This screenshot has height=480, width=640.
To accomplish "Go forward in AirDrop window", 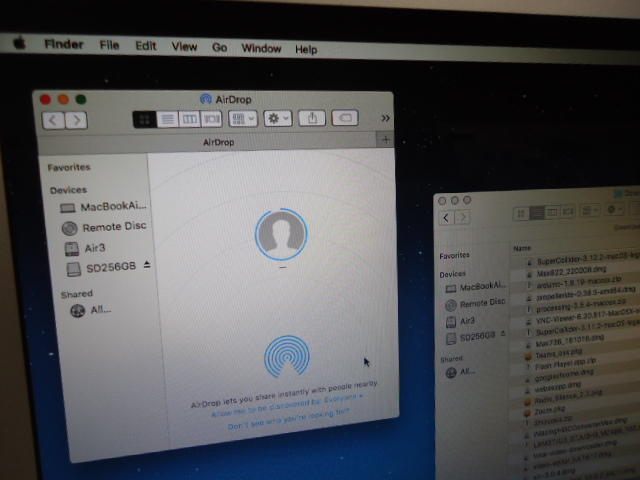I will 76,120.
